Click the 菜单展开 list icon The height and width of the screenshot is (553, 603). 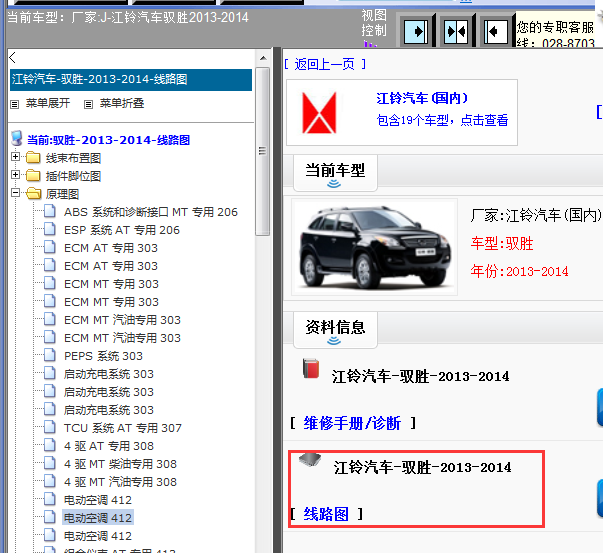pos(15,104)
